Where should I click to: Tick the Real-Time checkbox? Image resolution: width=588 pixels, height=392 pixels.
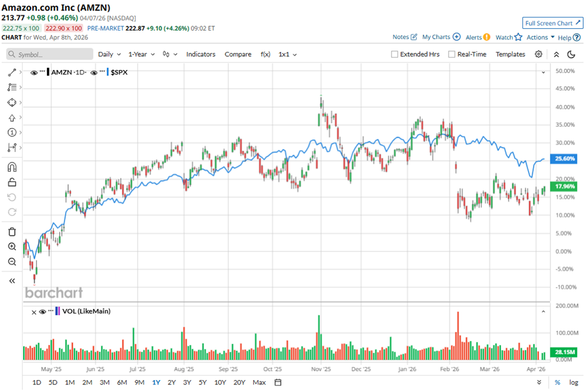click(x=452, y=54)
